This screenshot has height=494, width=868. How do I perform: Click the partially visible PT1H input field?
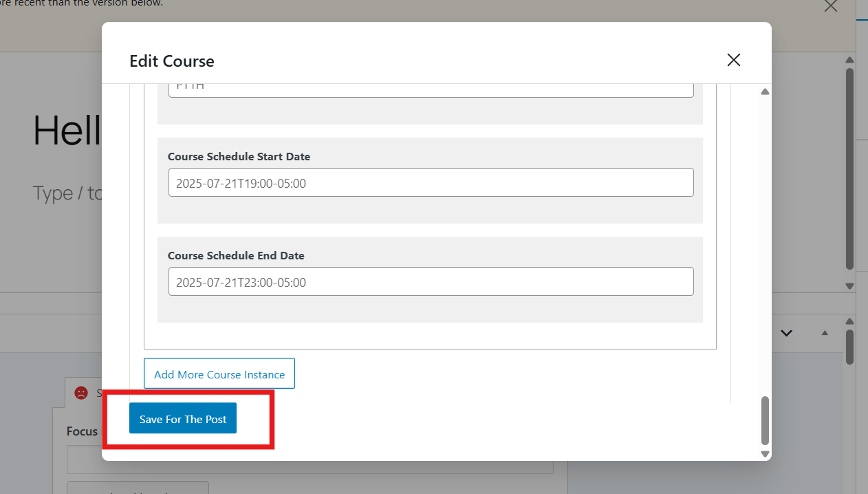point(431,90)
